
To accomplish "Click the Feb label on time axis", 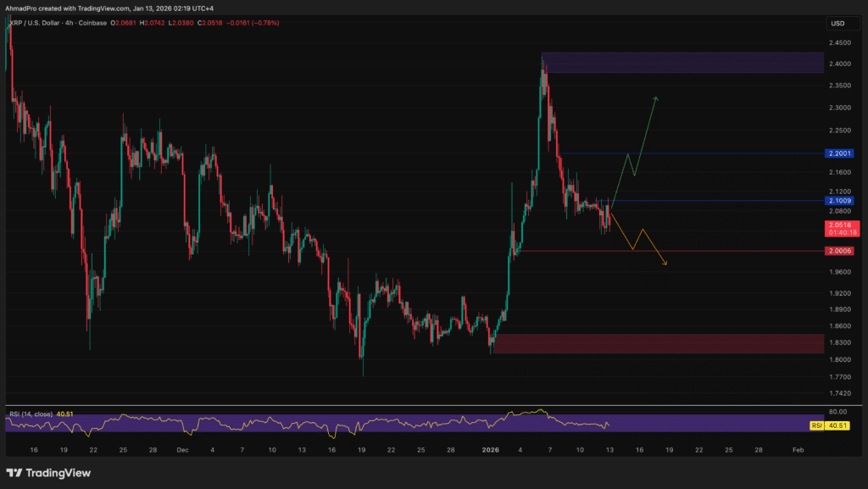I will coord(797,449).
